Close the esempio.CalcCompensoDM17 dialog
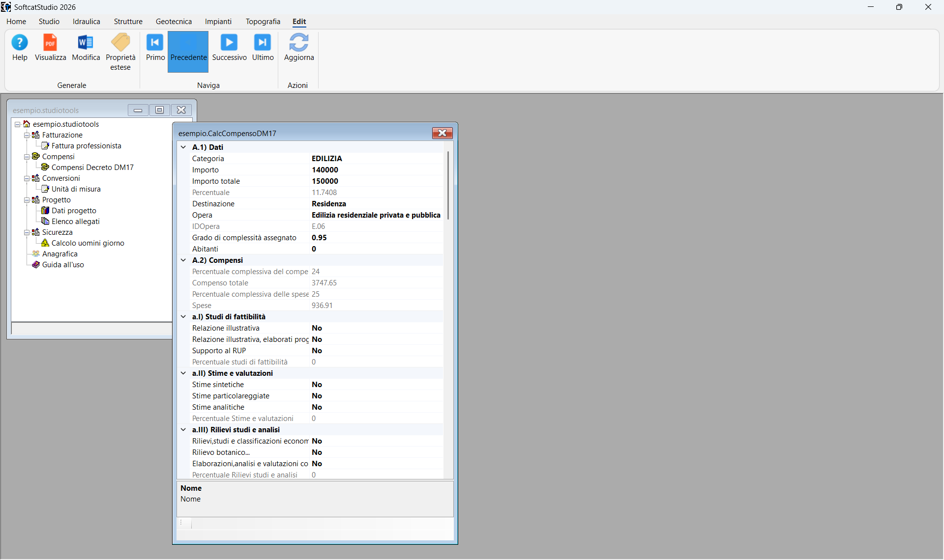This screenshot has width=944, height=560. [x=442, y=133]
